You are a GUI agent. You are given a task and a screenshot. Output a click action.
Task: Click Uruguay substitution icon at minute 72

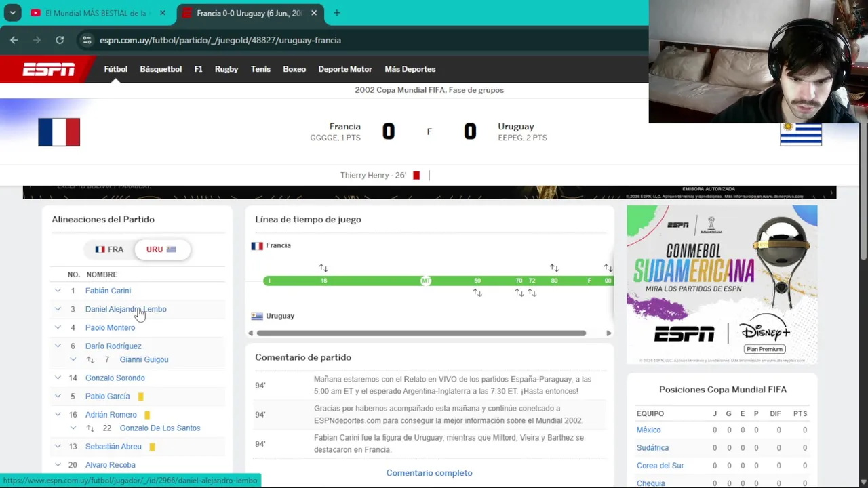[x=532, y=293]
